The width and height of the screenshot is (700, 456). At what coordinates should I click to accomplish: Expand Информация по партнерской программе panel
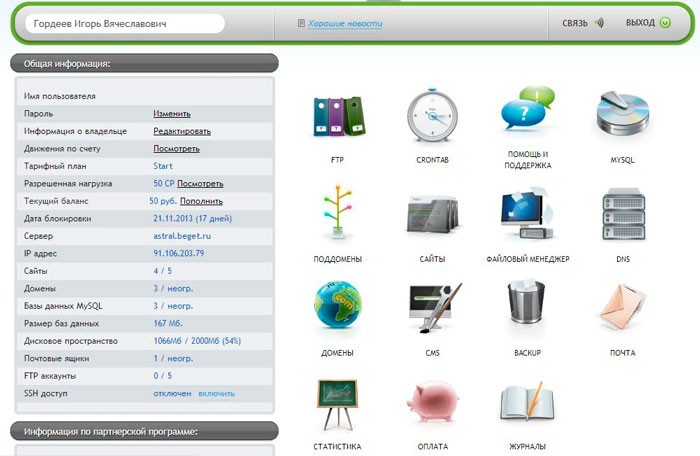(144, 432)
